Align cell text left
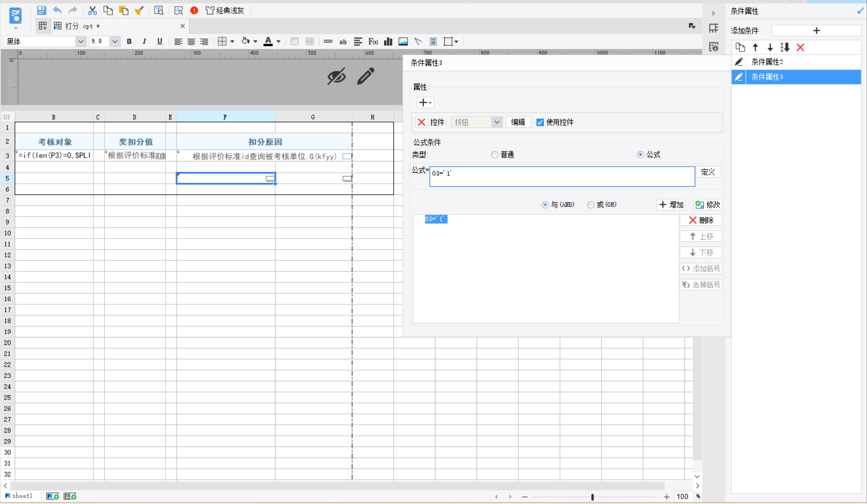Screen dimensions: 867x504 [x=178, y=42]
